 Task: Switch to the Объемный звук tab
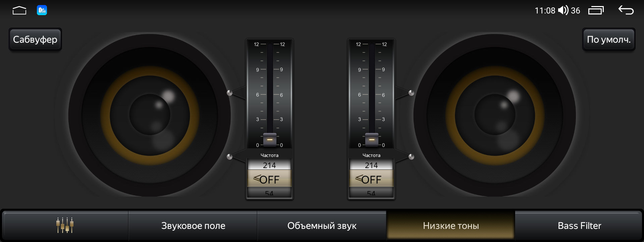coord(322,225)
